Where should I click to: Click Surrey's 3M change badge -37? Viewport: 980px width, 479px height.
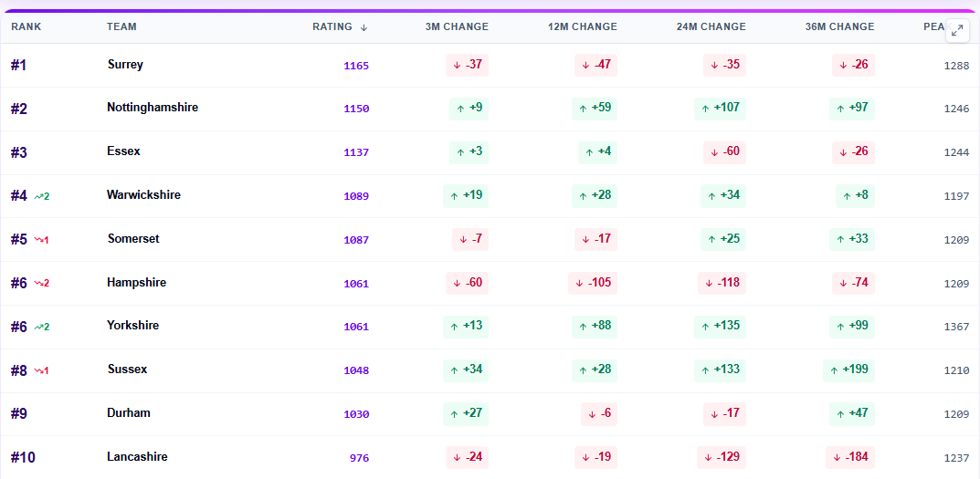467,65
